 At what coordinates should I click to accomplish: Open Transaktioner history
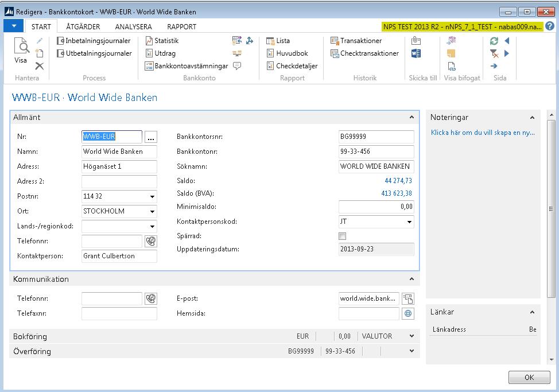pyautogui.click(x=356, y=41)
